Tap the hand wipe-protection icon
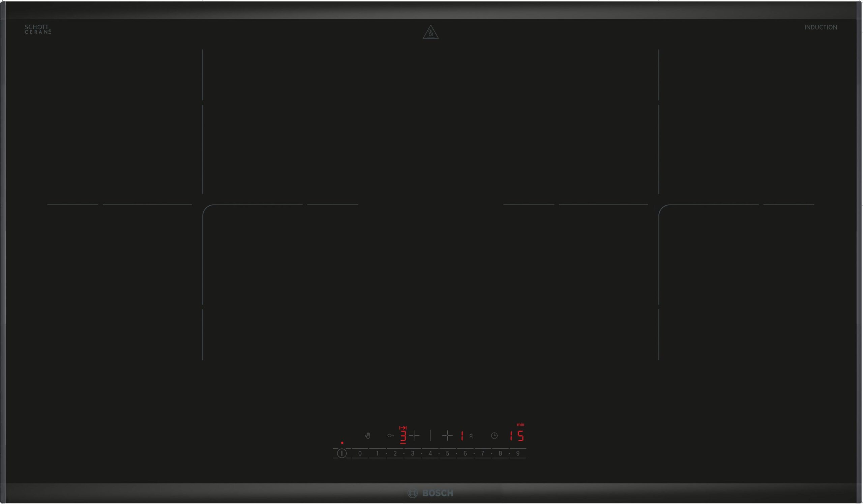 (367, 436)
